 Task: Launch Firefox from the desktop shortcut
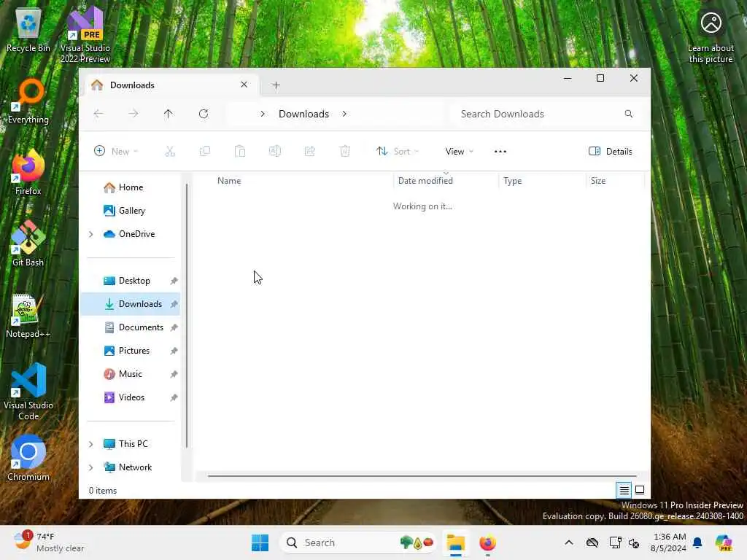tap(28, 173)
